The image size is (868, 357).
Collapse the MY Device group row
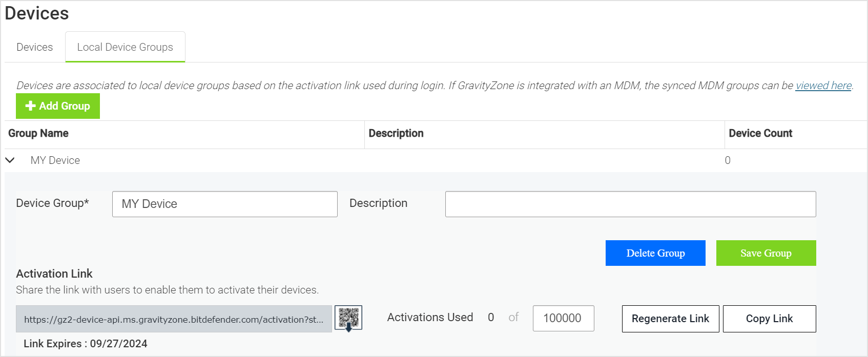point(10,160)
